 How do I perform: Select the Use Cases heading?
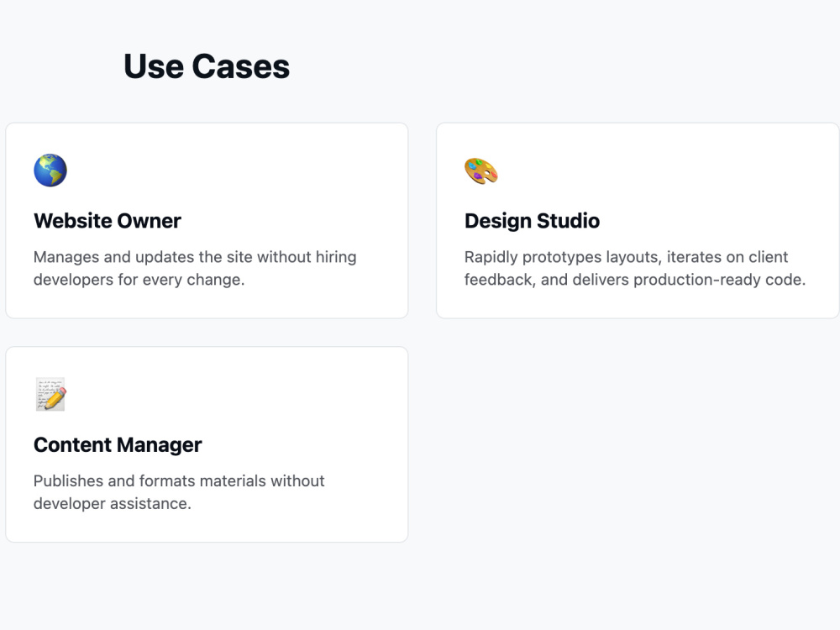tap(207, 66)
